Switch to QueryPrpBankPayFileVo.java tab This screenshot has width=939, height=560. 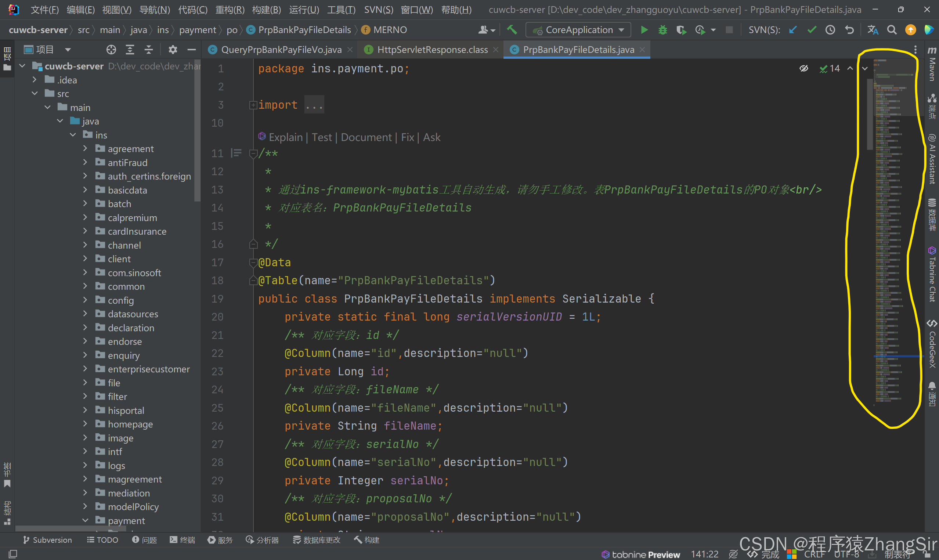pos(281,50)
